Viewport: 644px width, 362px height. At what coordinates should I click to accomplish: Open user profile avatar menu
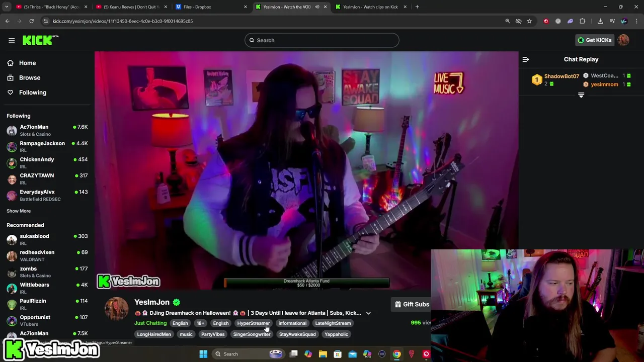(623, 40)
